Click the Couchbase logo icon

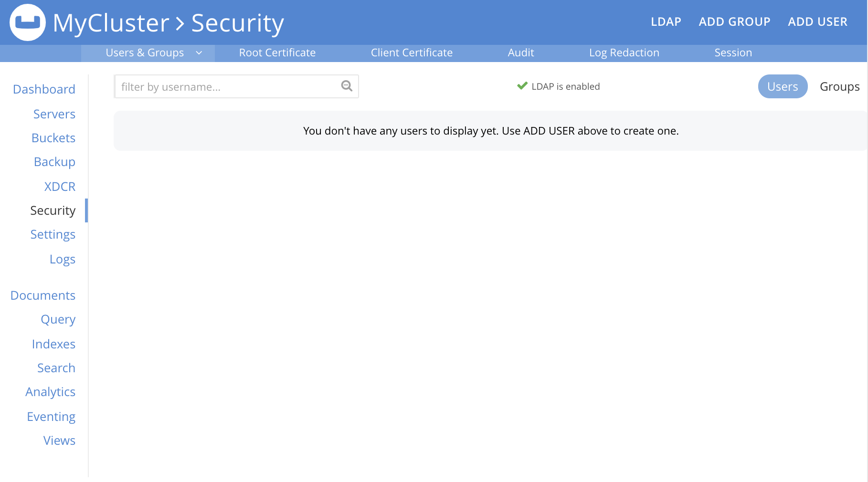(x=28, y=22)
